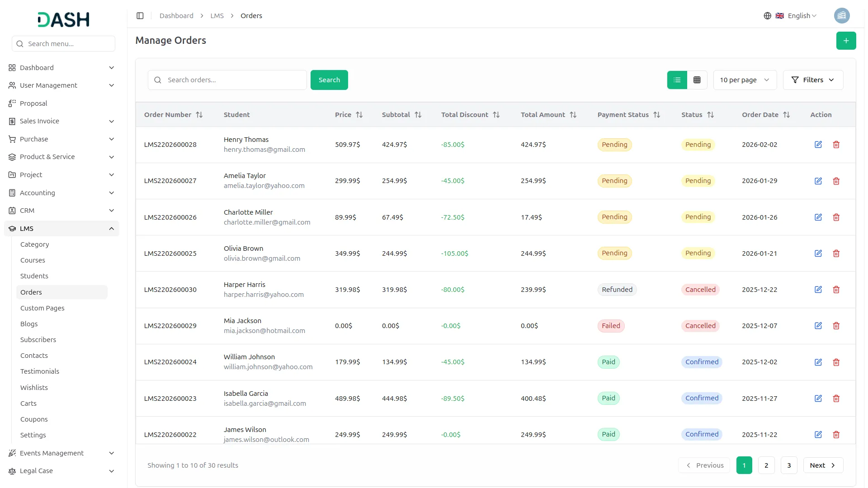Delete Amelia Taylor's order with trash icon

pyautogui.click(x=836, y=181)
